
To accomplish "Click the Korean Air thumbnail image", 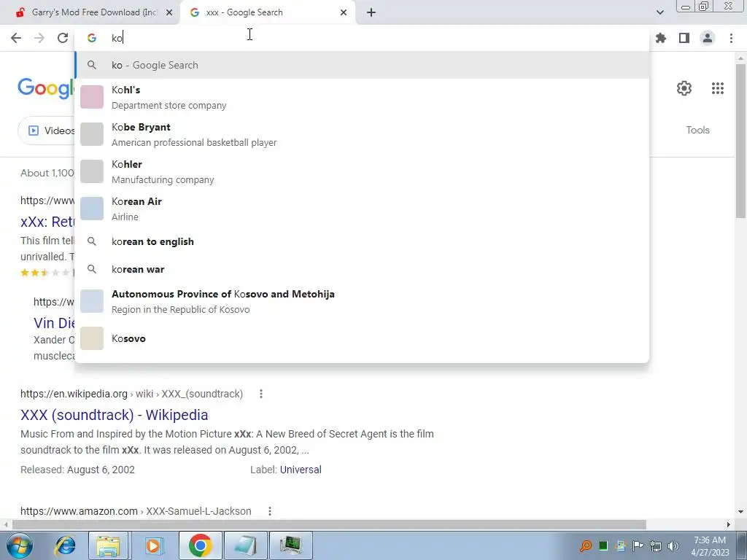I will point(92,209).
